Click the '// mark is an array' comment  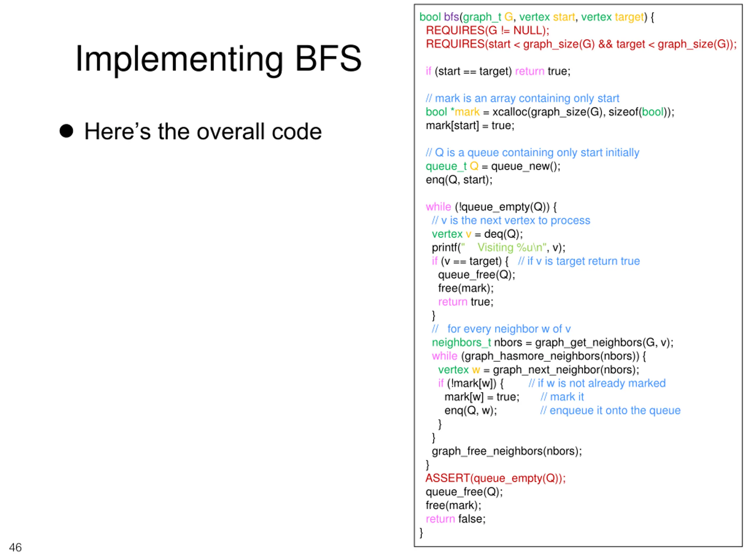522,98
